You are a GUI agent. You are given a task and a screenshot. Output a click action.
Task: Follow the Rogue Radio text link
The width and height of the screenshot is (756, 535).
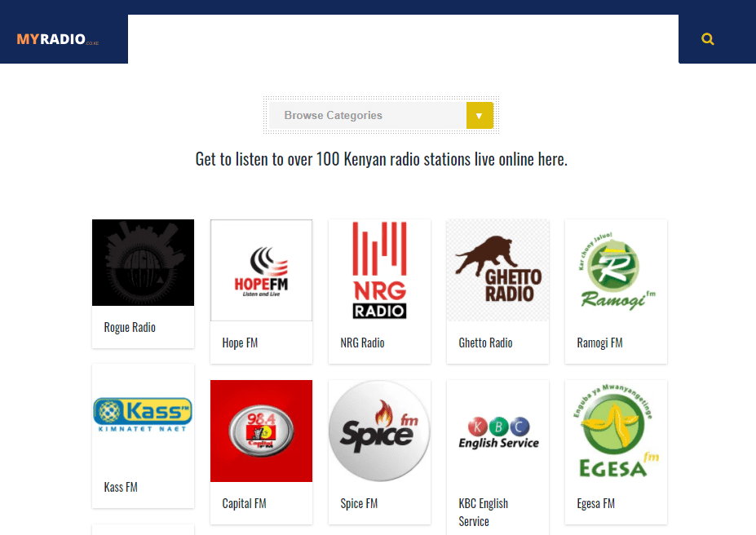130,327
